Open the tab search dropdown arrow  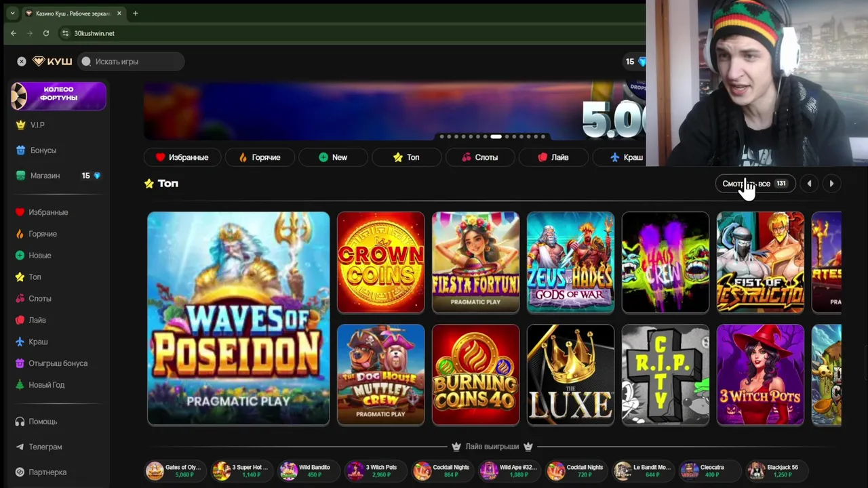[12, 14]
